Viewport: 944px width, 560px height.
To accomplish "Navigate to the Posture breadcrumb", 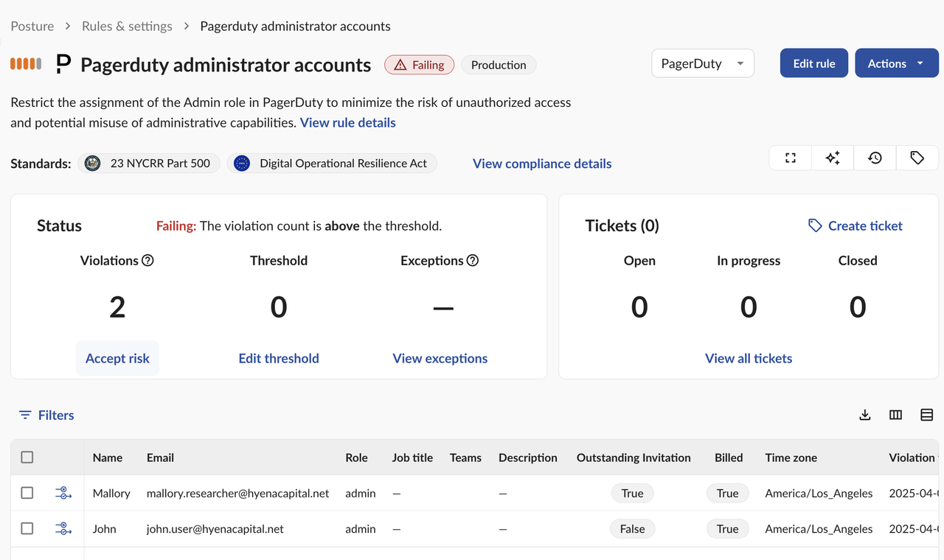I will coord(32,27).
